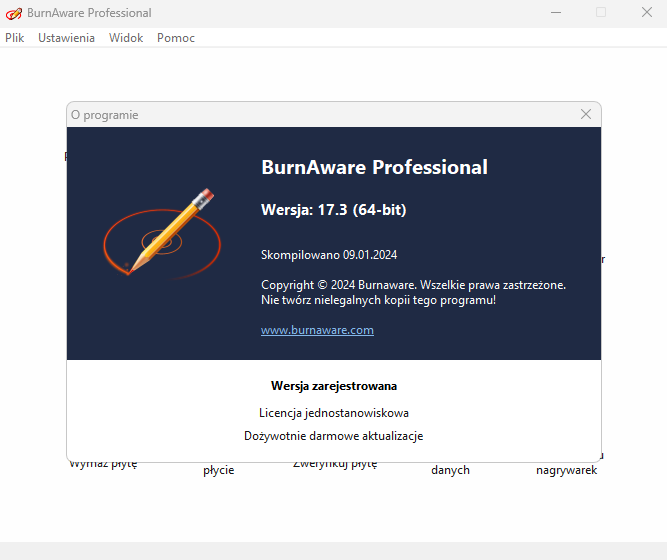
Task: Open the www.burnaware.com link
Action: [x=317, y=330]
